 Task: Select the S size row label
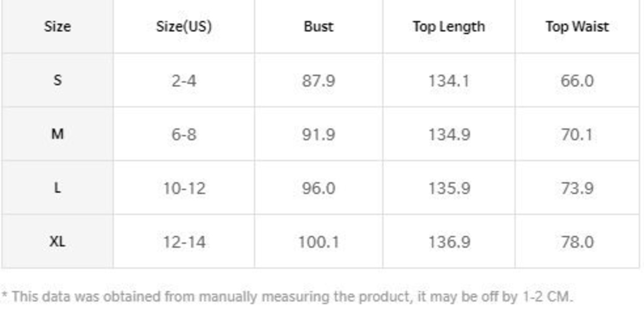[x=57, y=80]
